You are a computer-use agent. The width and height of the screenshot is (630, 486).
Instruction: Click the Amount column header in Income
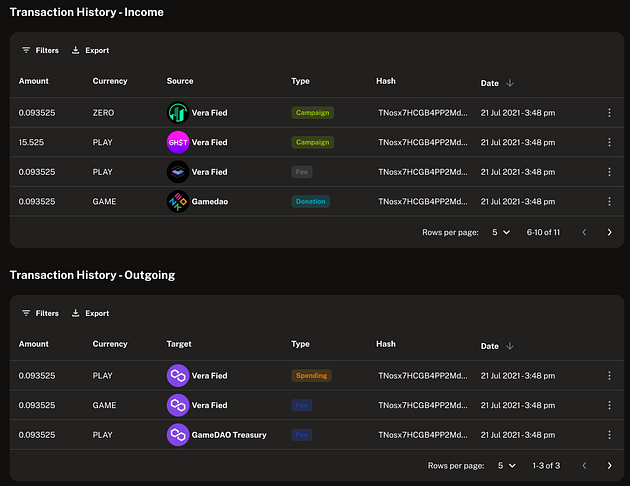(33, 81)
